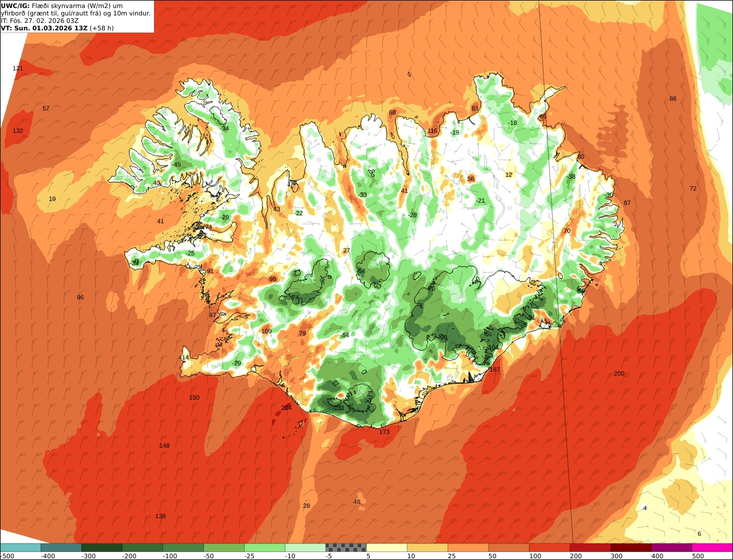Click the map value '-38' in east Iceland
The height and width of the screenshot is (560, 733).
pyautogui.click(x=570, y=176)
